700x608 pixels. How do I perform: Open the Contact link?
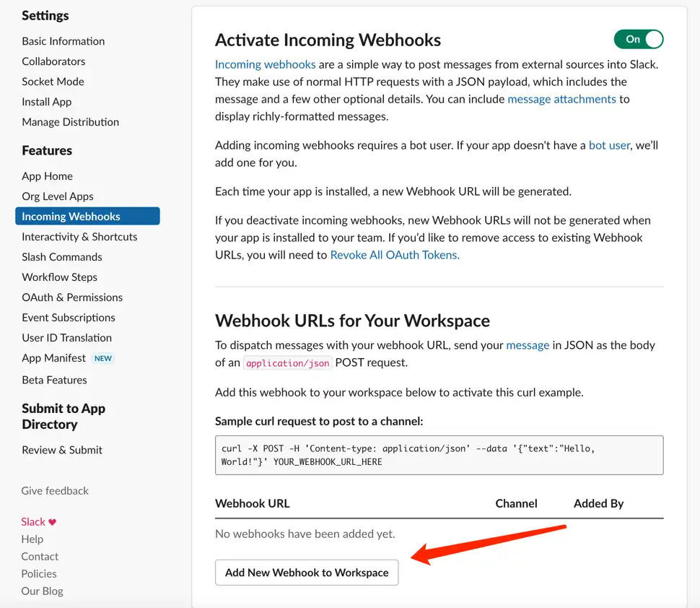40,557
